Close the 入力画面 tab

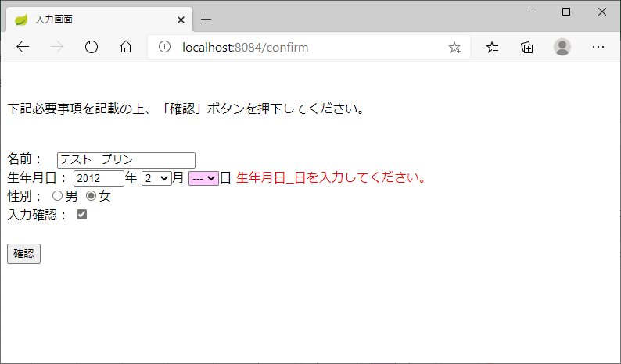point(181,20)
